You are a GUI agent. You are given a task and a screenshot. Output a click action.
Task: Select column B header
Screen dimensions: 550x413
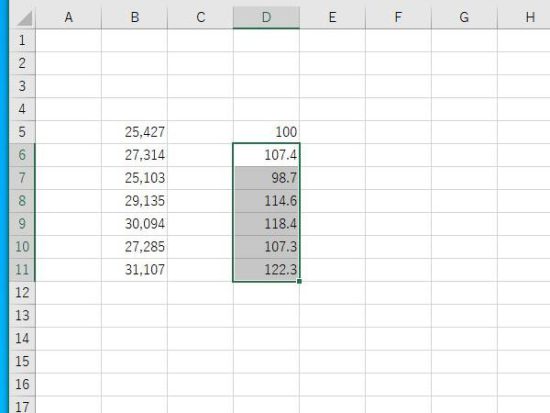(x=134, y=17)
